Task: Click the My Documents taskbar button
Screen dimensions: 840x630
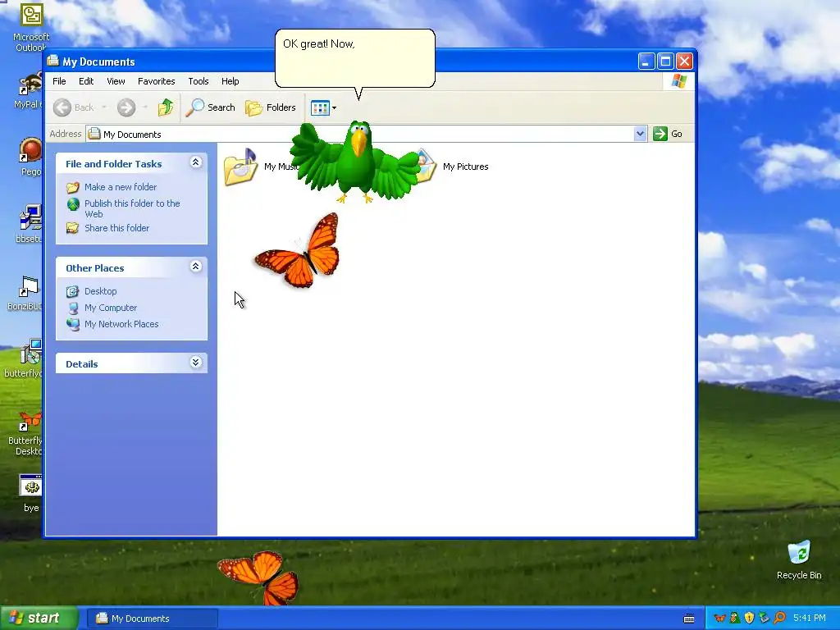Action: 152,619
